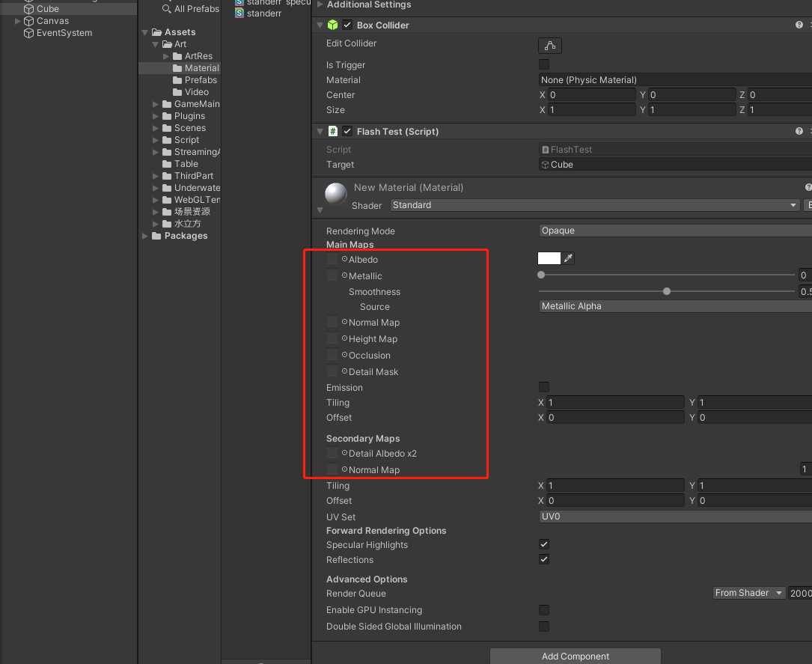Viewport: 812px width, 664px height.
Task: Click the Add Component button
Action: (x=575, y=656)
